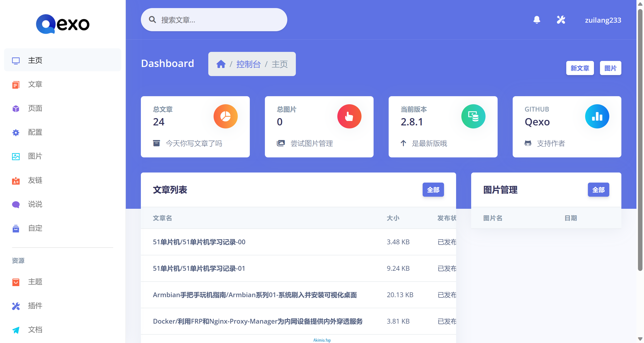644x343 pixels.
Task: Click the archive box icon under 总文章
Action: click(156, 143)
